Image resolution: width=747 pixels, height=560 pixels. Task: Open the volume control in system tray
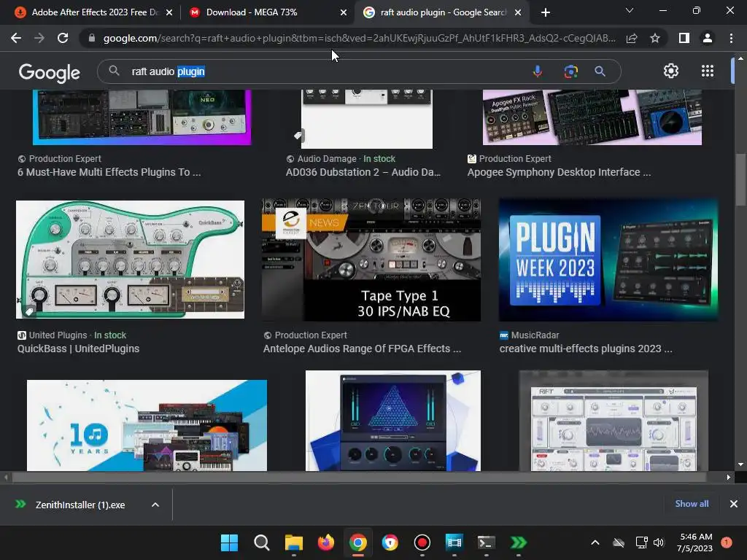(659, 542)
